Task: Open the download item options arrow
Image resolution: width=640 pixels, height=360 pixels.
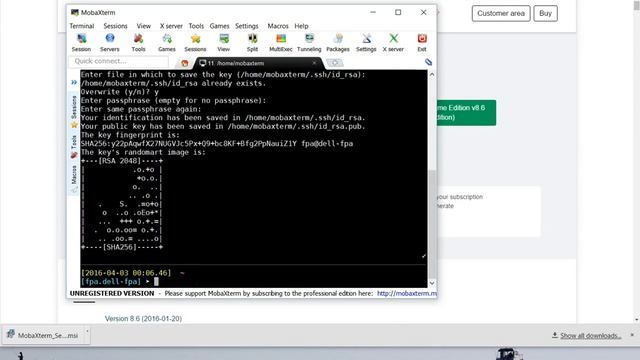Action: 87,331
